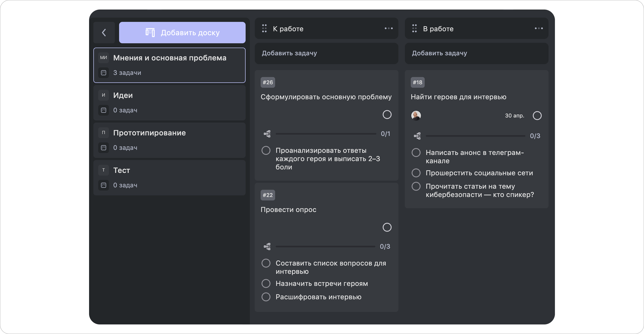Click the 0/3 progress bar on Провести опрос
Viewport: 644px width, 334px height.
(x=325, y=246)
